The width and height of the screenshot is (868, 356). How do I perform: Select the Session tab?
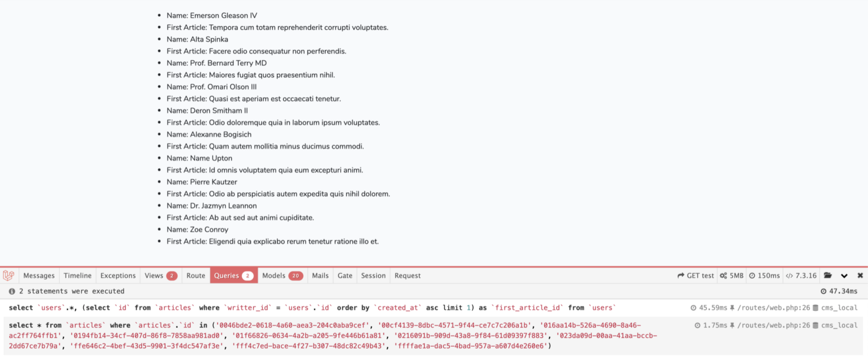(x=373, y=276)
